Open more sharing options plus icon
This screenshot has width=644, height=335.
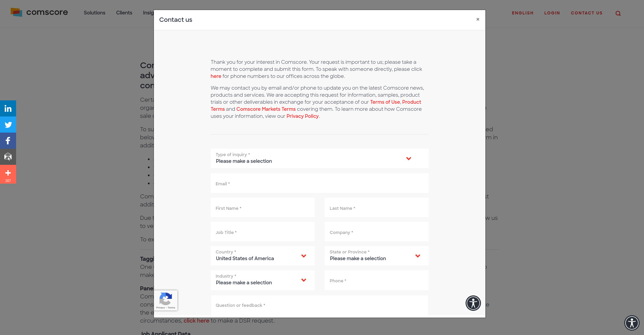click(x=8, y=174)
